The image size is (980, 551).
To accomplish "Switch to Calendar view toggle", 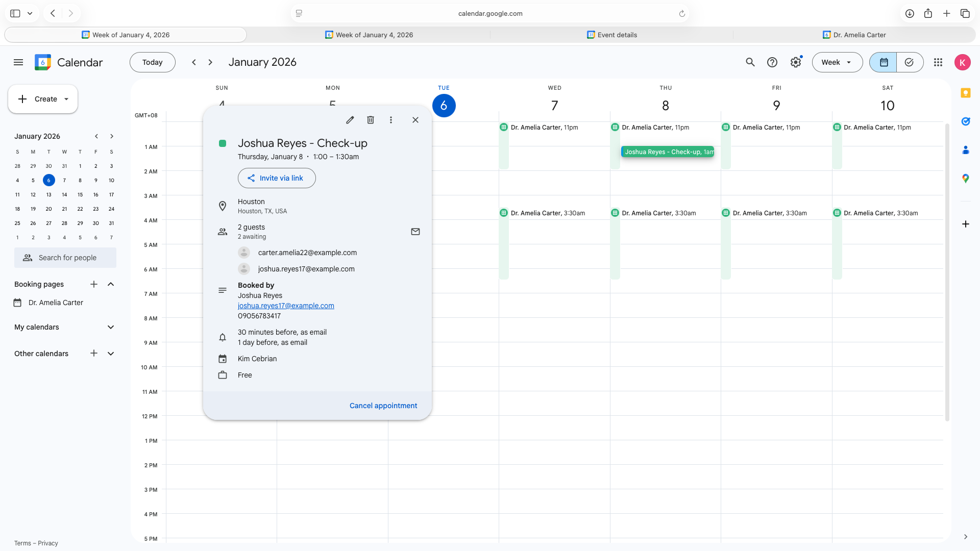I will coord(884,62).
